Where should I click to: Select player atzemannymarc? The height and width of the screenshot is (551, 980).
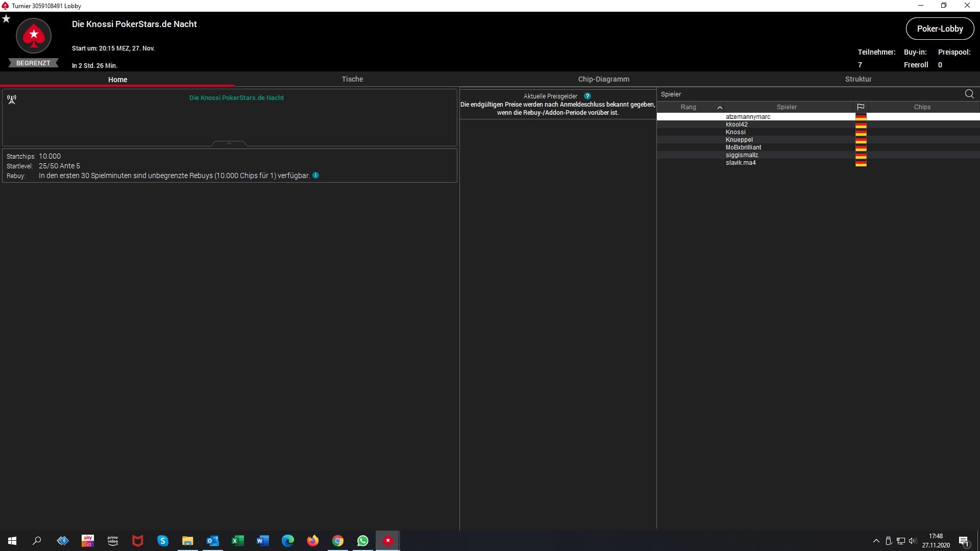[x=818, y=117]
